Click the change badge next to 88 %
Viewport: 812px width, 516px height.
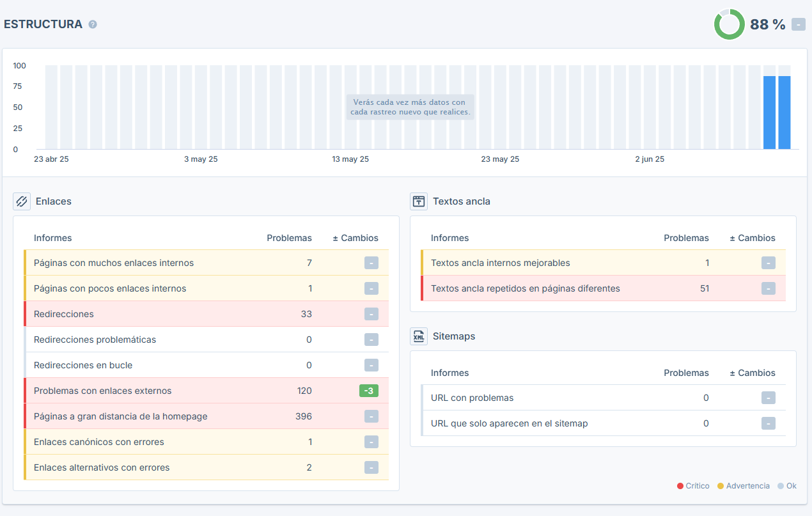click(799, 24)
